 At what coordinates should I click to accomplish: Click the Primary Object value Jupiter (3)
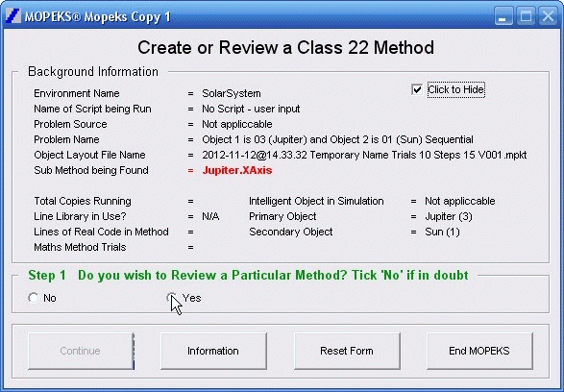coord(449,216)
